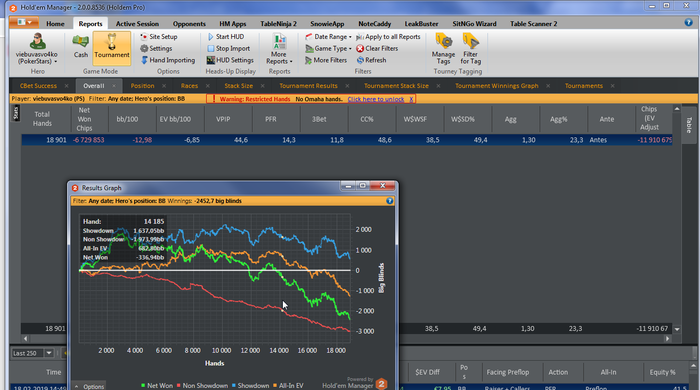Open Last 250 hands dropdown

49,353
